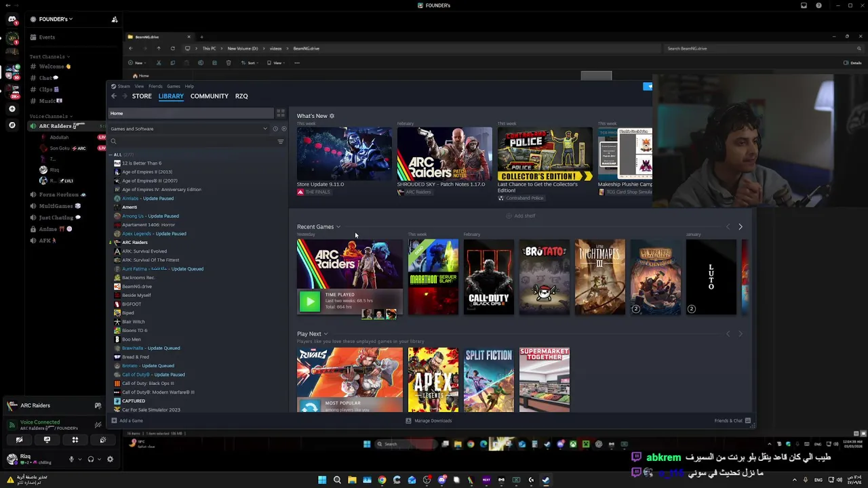The image size is (868, 488).
Task: Click the invite people icon beside FOUNDER's
Action: (115, 19)
